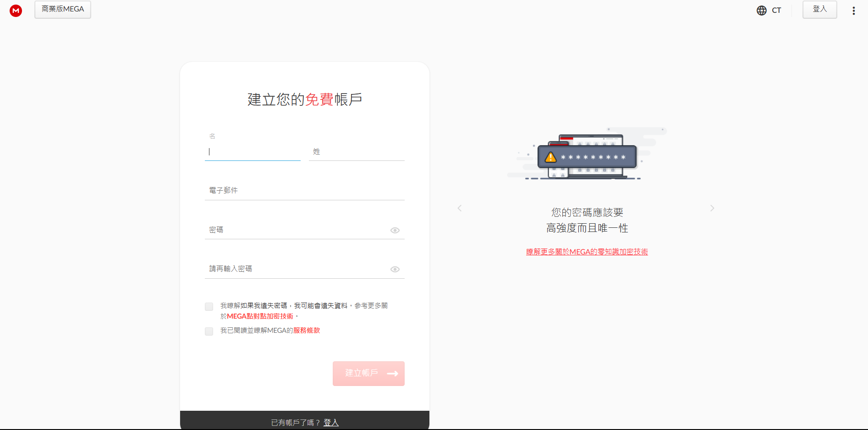Viewport: 868px width, 430px height.
Task: Expand the CT language dropdown
Action: (776, 11)
